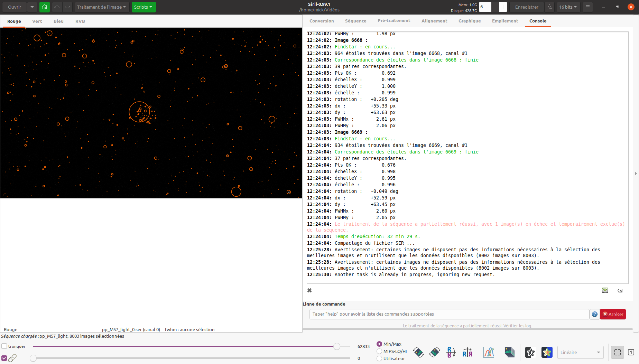Click the thread count number field

pyautogui.click(x=485, y=7)
